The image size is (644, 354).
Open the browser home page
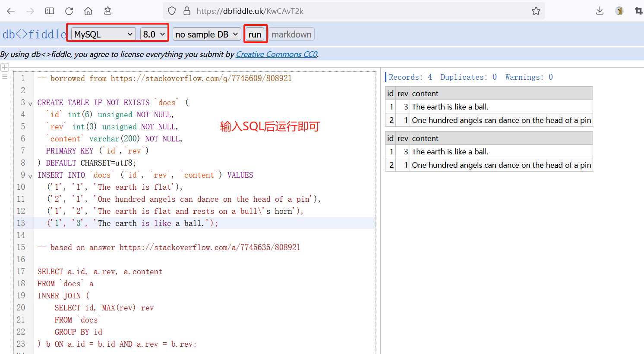click(88, 11)
